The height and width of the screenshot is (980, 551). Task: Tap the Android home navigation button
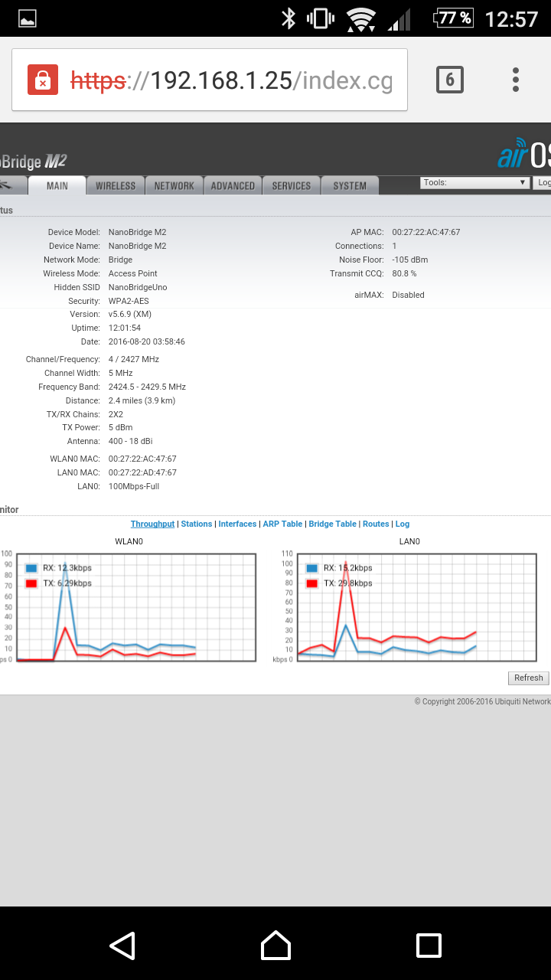pos(275,946)
